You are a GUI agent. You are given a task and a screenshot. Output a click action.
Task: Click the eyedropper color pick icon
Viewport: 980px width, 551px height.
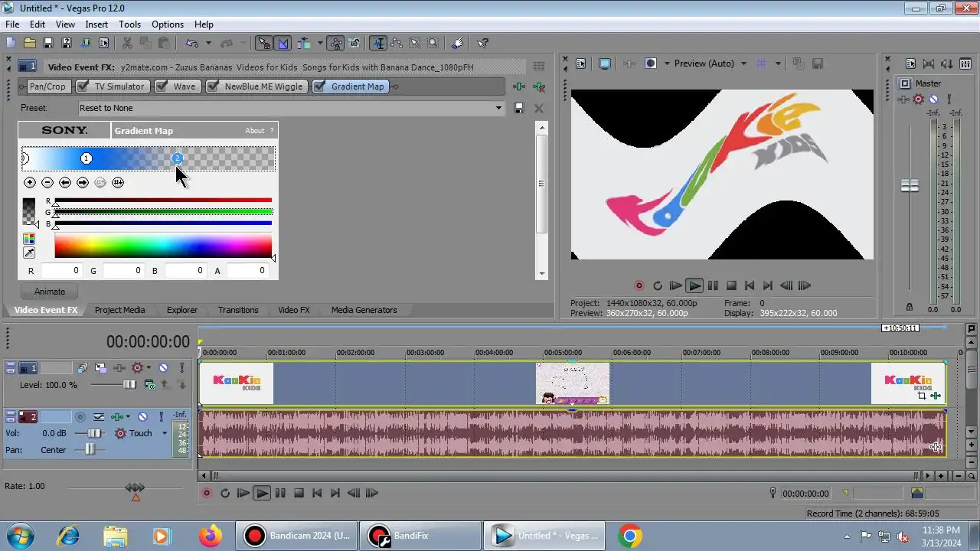(x=29, y=253)
